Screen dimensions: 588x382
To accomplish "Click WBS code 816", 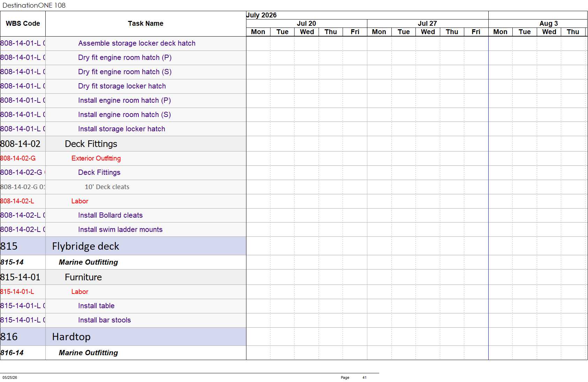I will (x=9, y=337).
